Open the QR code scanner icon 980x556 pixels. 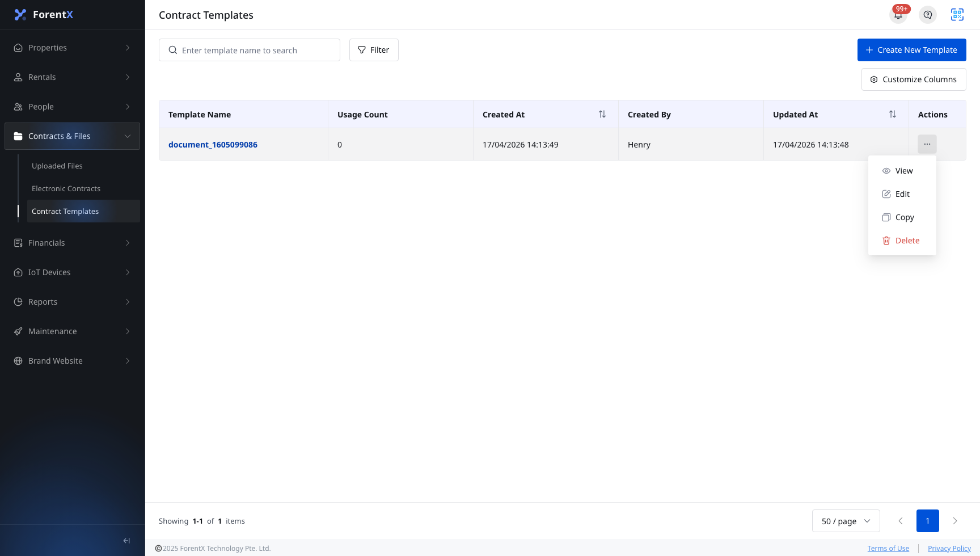pos(957,15)
